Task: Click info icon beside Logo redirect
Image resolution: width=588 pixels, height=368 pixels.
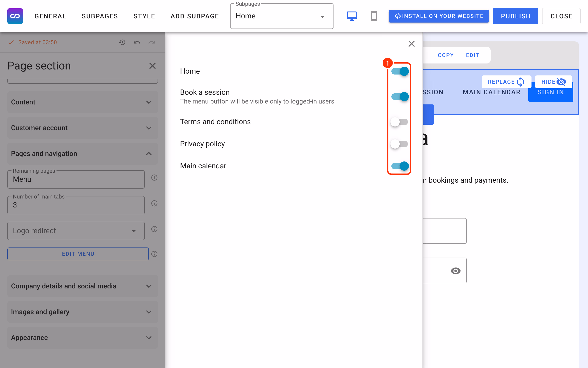Action: click(154, 229)
